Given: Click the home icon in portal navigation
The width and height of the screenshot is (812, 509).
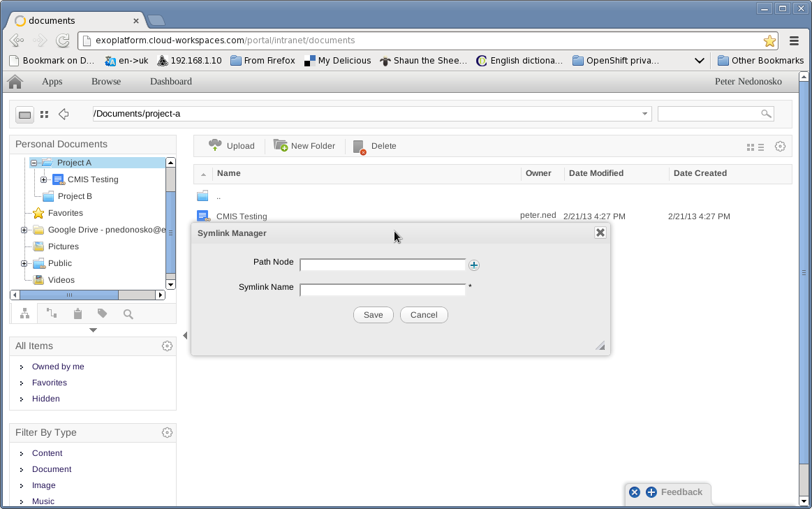Looking at the screenshot, I should [15, 82].
